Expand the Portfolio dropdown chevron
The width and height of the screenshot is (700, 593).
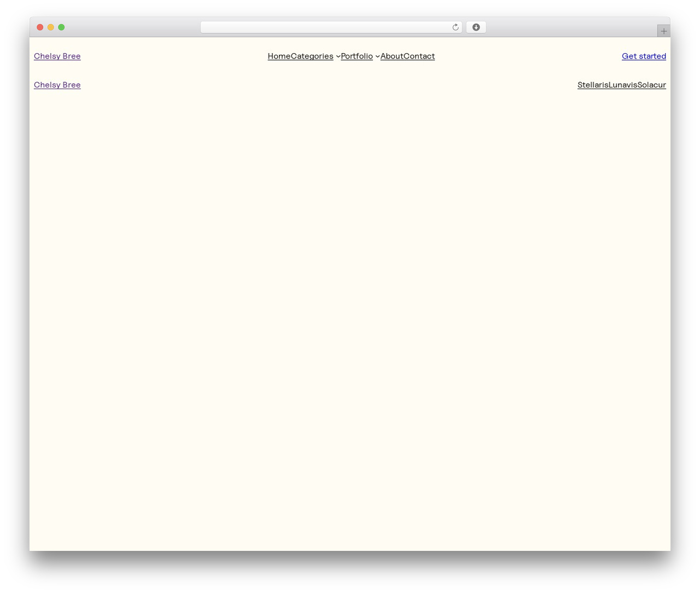pyautogui.click(x=377, y=56)
